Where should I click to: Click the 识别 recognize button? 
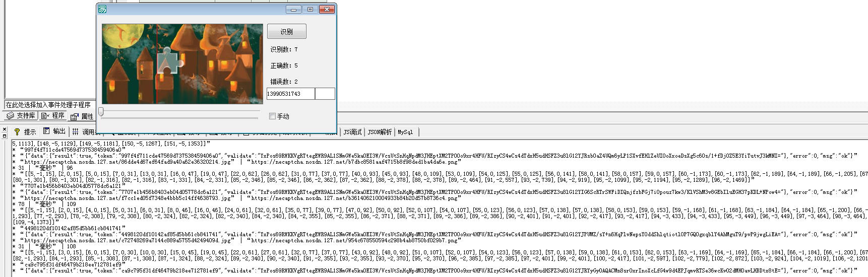point(286,31)
